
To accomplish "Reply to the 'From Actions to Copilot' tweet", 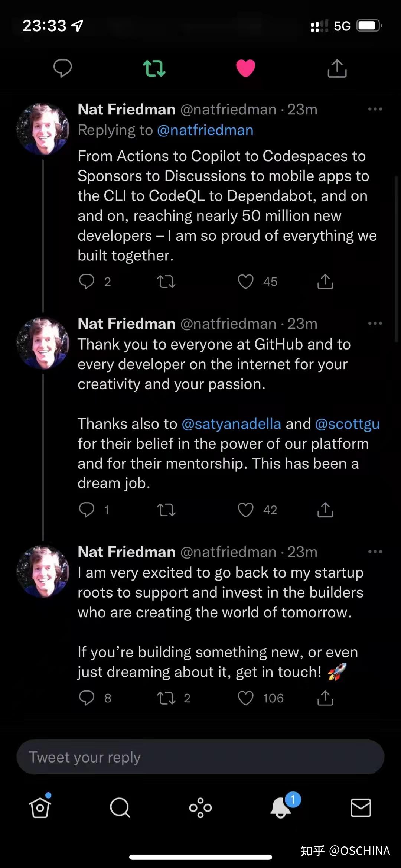I will click(x=88, y=282).
